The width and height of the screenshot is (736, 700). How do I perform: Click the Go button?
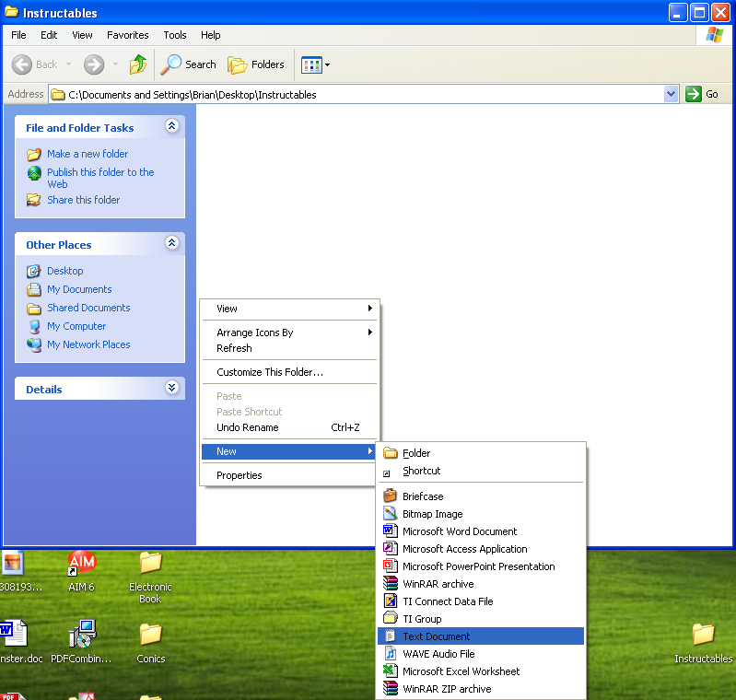[x=702, y=94]
